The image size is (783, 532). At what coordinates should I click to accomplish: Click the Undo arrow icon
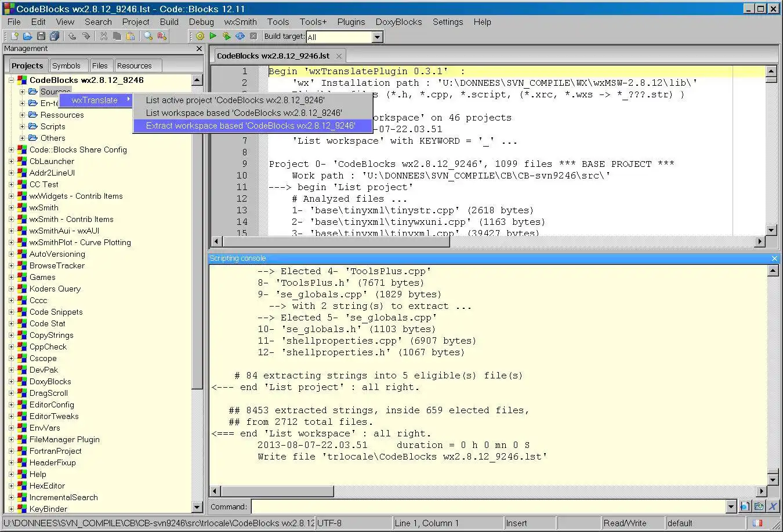click(x=72, y=36)
